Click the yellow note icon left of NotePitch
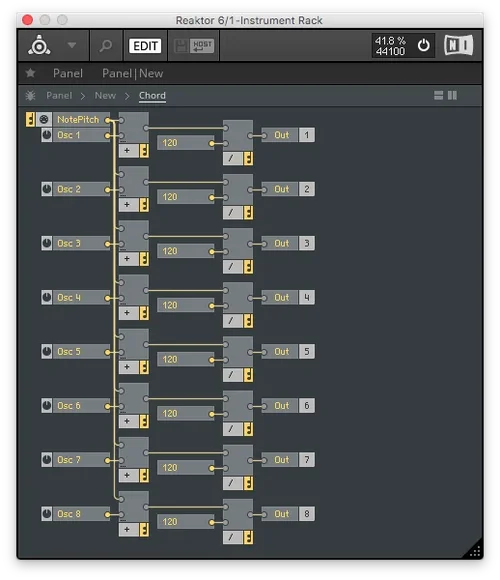Image resolution: width=500 pixels, height=580 pixels. click(x=30, y=119)
